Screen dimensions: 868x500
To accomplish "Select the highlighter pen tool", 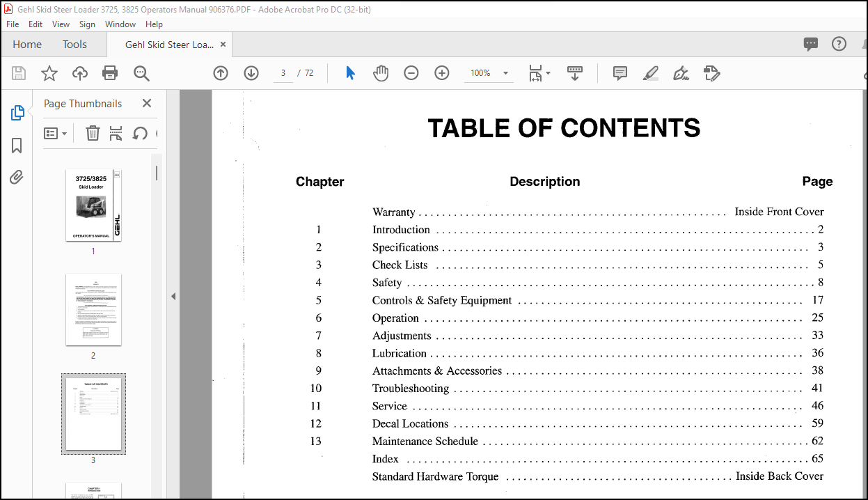I will tap(651, 73).
